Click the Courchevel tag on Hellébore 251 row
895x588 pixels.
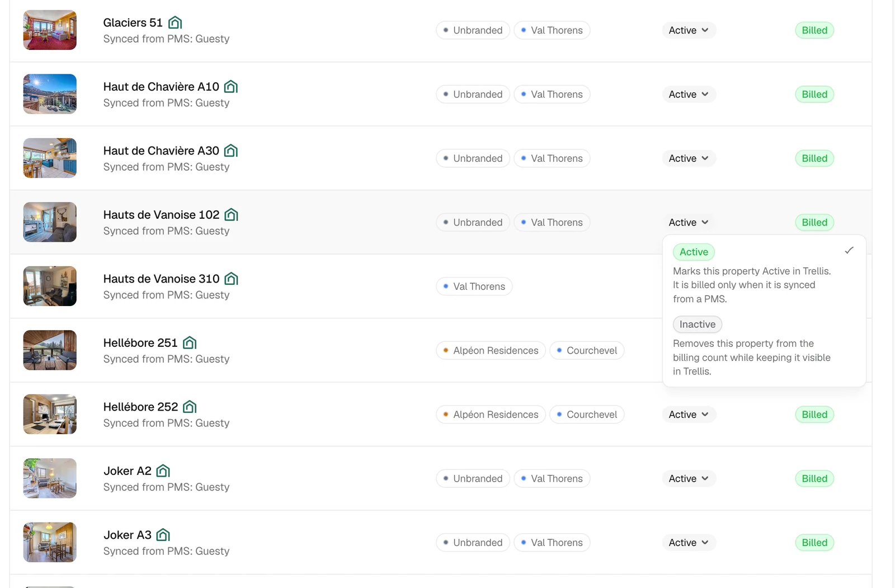[587, 351]
